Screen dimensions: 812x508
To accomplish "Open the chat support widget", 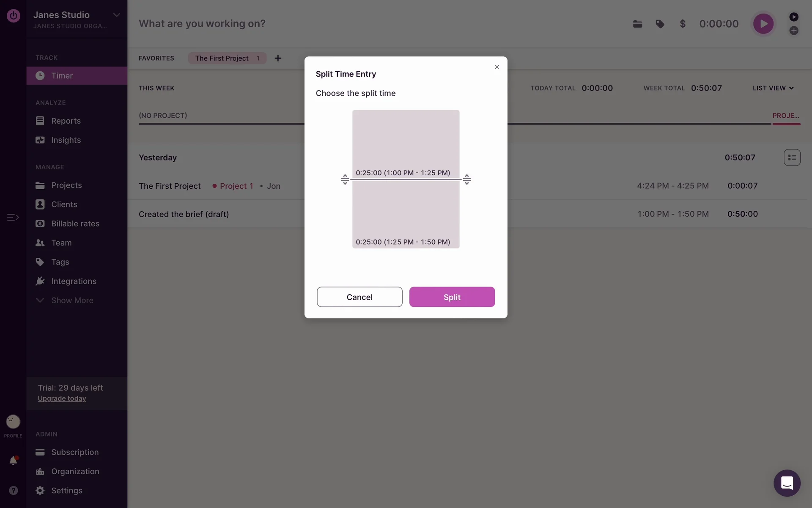I will click(x=787, y=483).
